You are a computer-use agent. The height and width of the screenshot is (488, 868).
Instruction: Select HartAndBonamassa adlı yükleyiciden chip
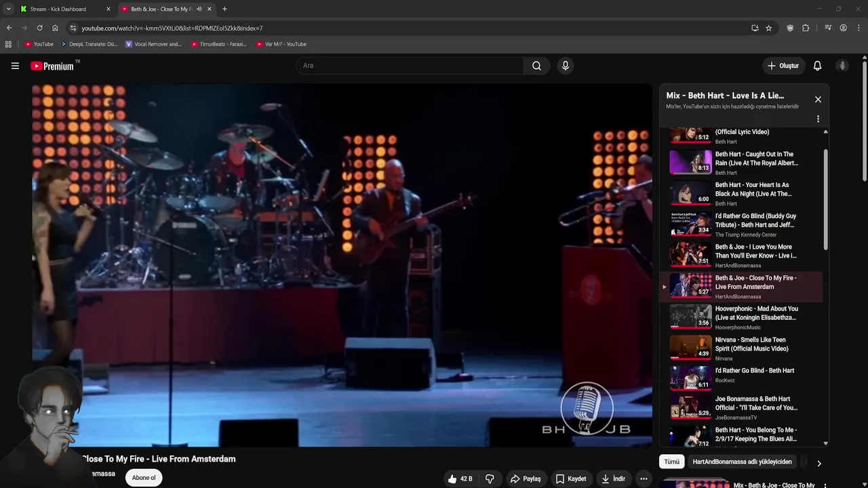(x=742, y=462)
